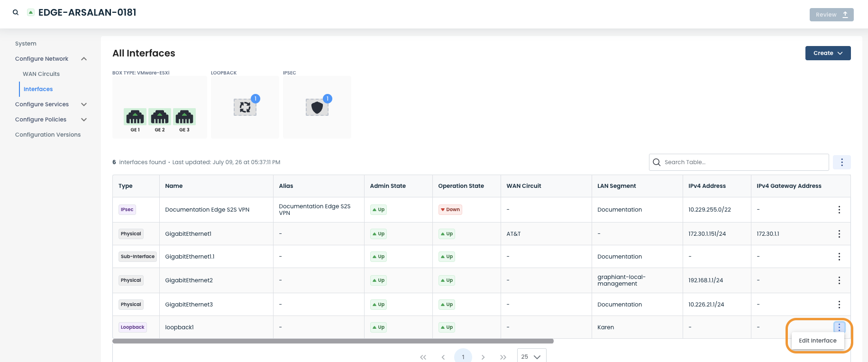Open actions menu for Documentation Edge S2S VPN
Viewport: 868px width, 362px height.
tap(839, 210)
